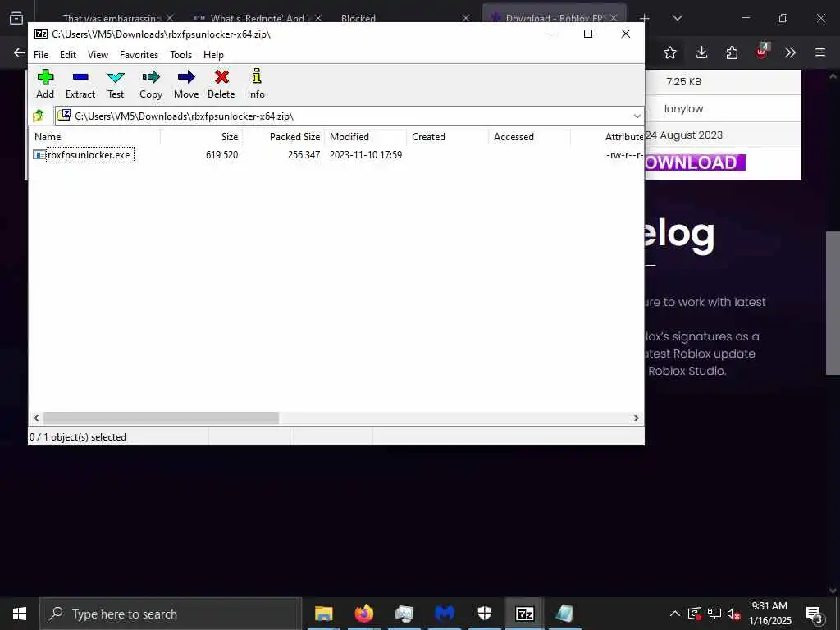Click the DOWNLOAD button on the webpage
Viewport: 840px width, 630px height.
click(x=695, y=162)
